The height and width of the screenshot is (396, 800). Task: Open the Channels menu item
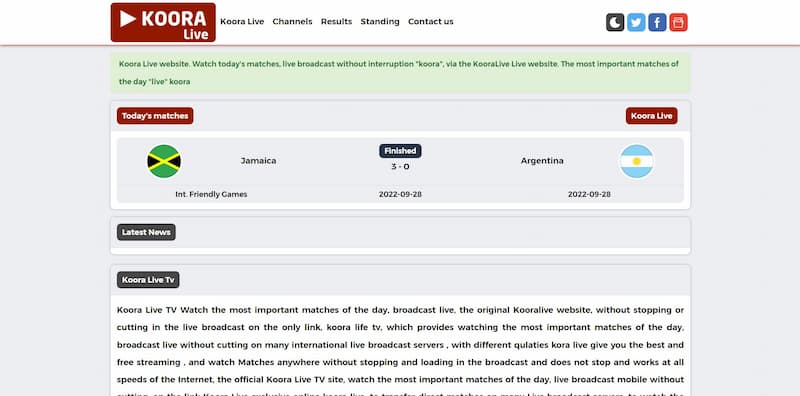[292, 21]
